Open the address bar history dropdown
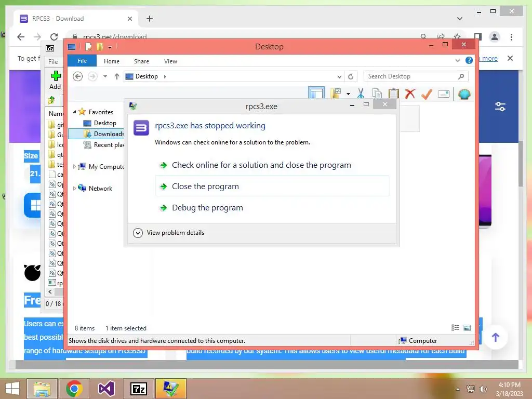This screenshot has width=532, height=399. tap(339, 77)
